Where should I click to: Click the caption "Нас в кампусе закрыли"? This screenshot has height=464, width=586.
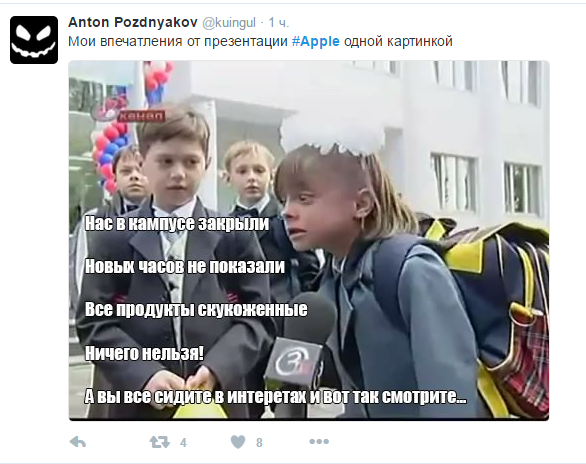[177, 223]
